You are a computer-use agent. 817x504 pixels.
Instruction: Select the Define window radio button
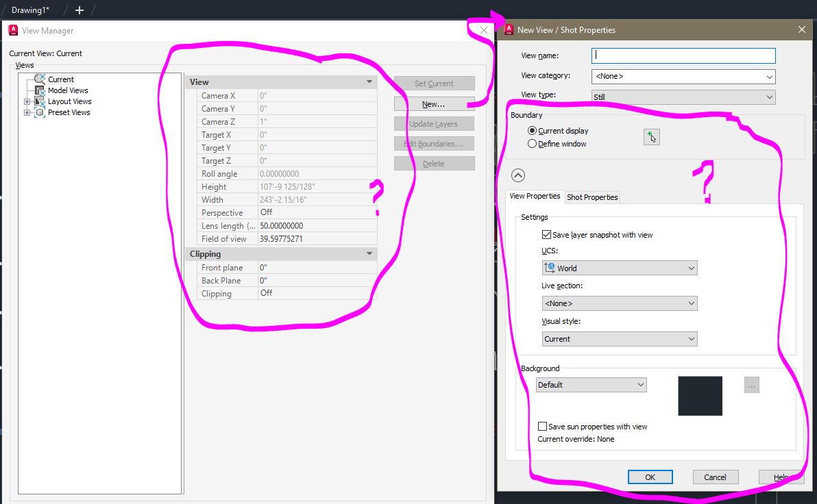click(531, 143)
